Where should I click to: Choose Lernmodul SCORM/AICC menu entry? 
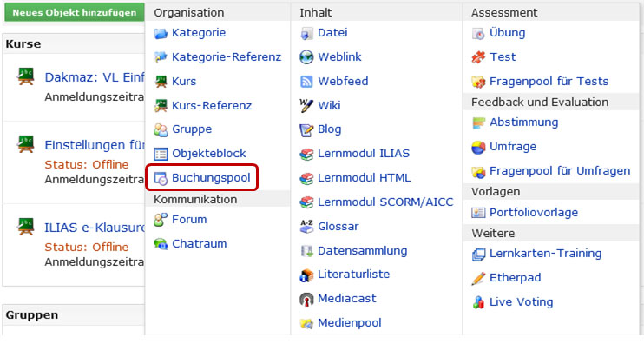[385, 202]
